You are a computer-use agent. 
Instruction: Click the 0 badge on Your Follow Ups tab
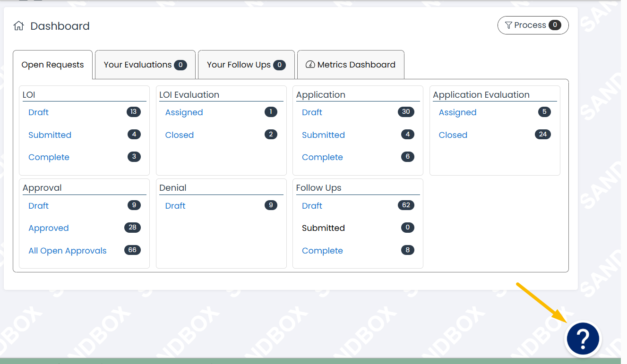pyautogui.click(x=279, y=65)
